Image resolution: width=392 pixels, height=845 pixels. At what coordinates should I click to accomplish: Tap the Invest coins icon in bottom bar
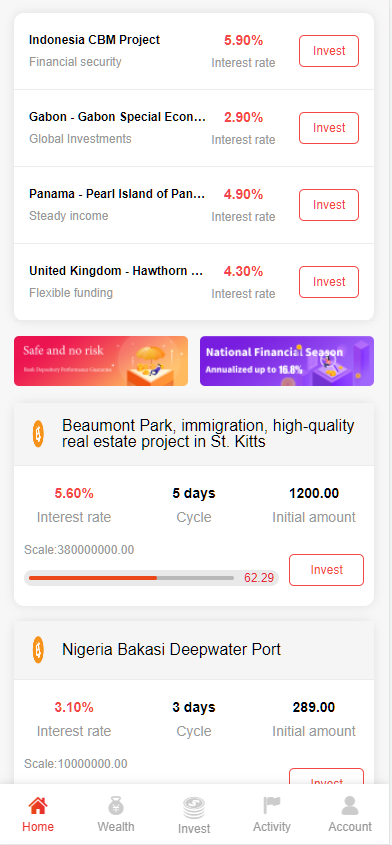click(x=194, y=807)
